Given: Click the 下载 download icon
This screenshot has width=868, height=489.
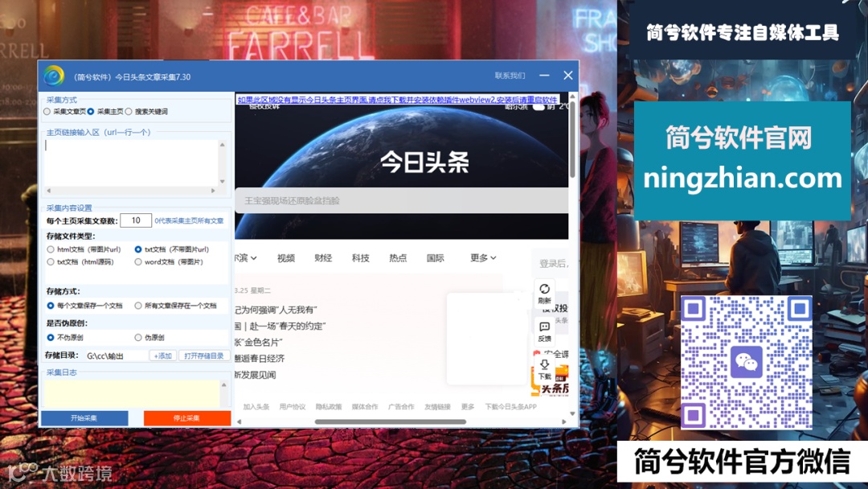Looking at the screenshot, I should (x=544, y=364).
